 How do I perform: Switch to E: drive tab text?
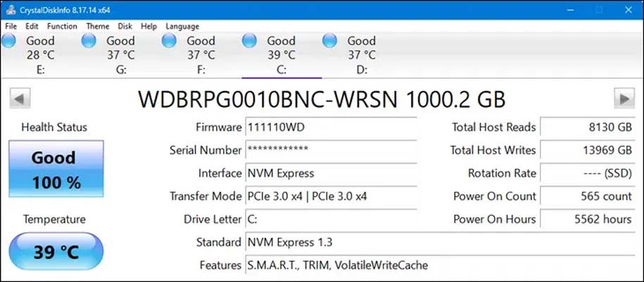(x=41, y=70)
